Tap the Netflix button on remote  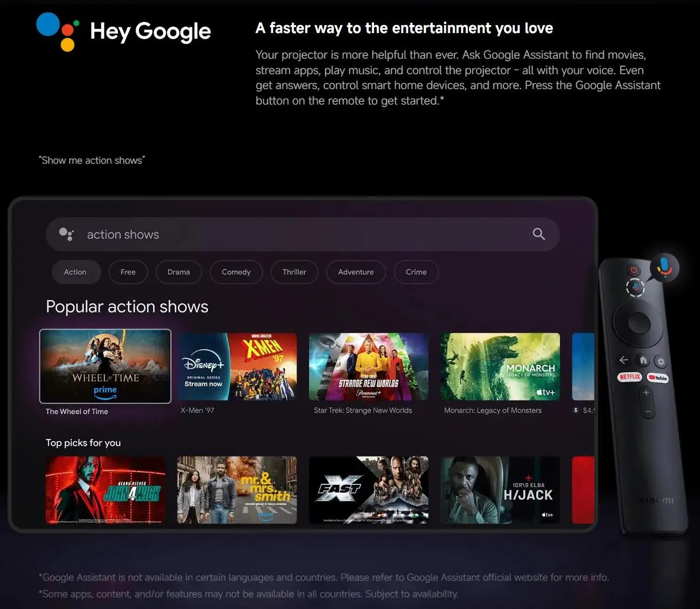click(x=630, y=377)
